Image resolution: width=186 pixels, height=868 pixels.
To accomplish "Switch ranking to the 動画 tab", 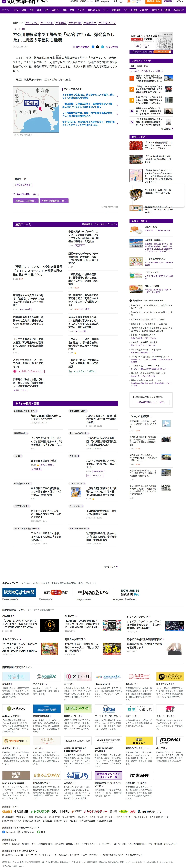I will pyautogui.click(x=146, y=66).
